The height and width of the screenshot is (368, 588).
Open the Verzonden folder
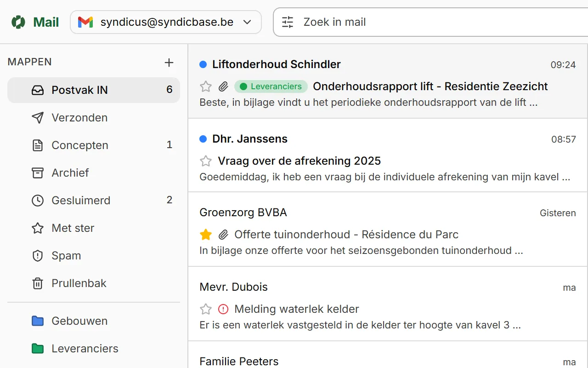coord(94,118)
